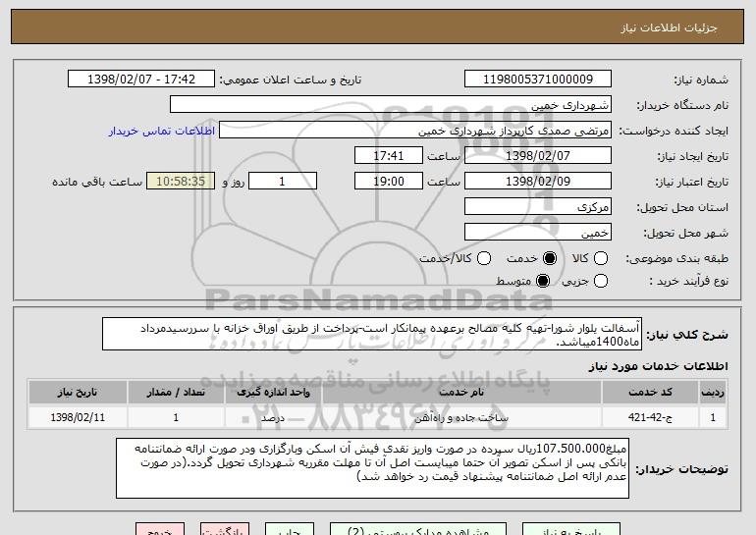The width and height of the screenshot is (756, 535).
Task: Select the کالا radio button
Action: coord(601,258)
